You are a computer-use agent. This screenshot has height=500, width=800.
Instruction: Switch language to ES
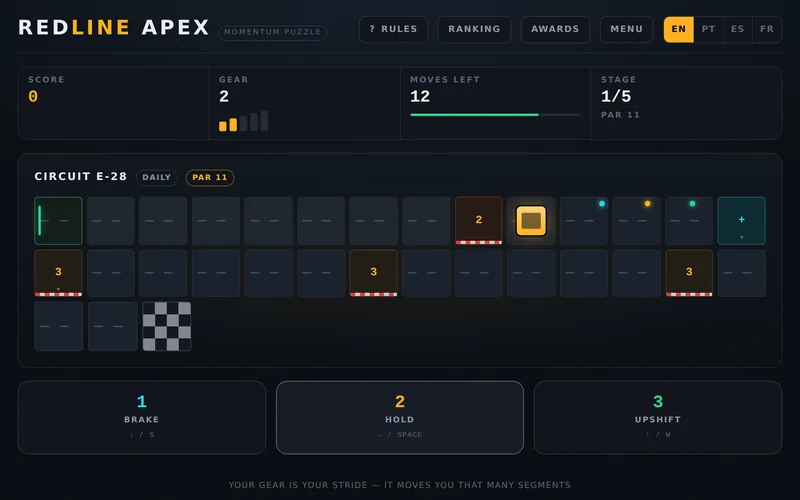[x=737, y=29]
